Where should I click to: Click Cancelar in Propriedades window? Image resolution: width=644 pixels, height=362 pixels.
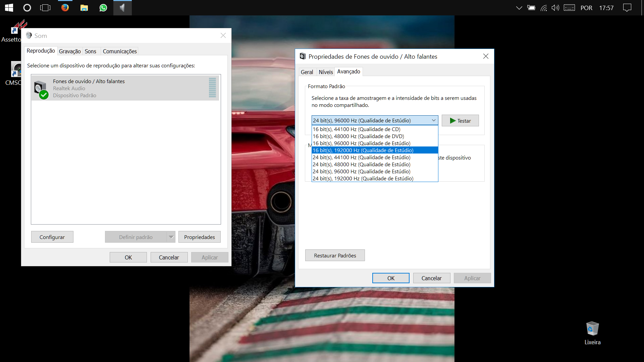432,278
